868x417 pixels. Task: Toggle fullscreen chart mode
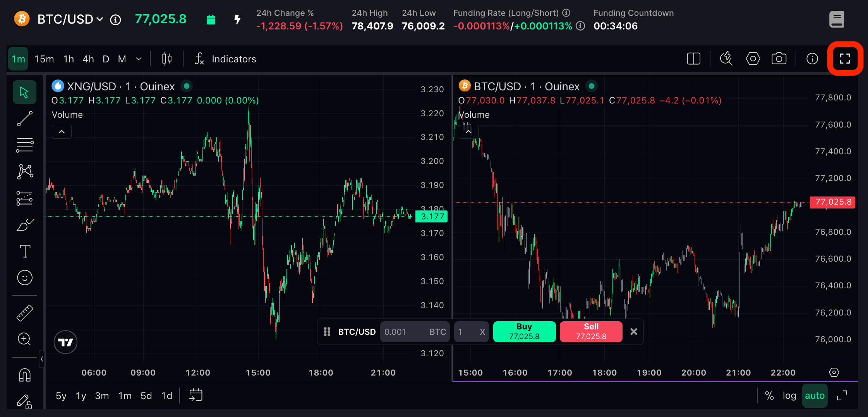pyautogui.click(x=845, y=59)
